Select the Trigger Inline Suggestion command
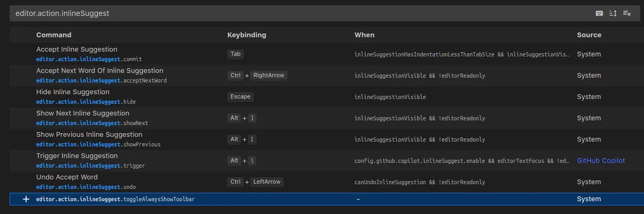 [77, 156]
